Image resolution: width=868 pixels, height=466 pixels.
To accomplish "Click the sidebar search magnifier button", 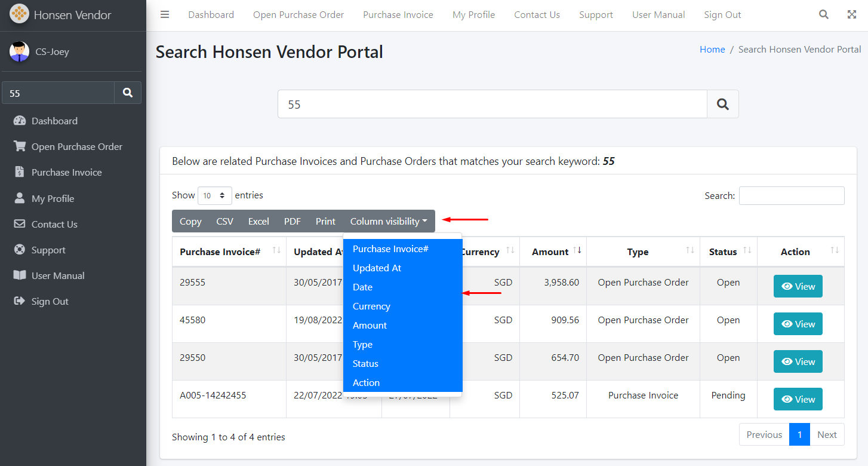I will (128, 93).
